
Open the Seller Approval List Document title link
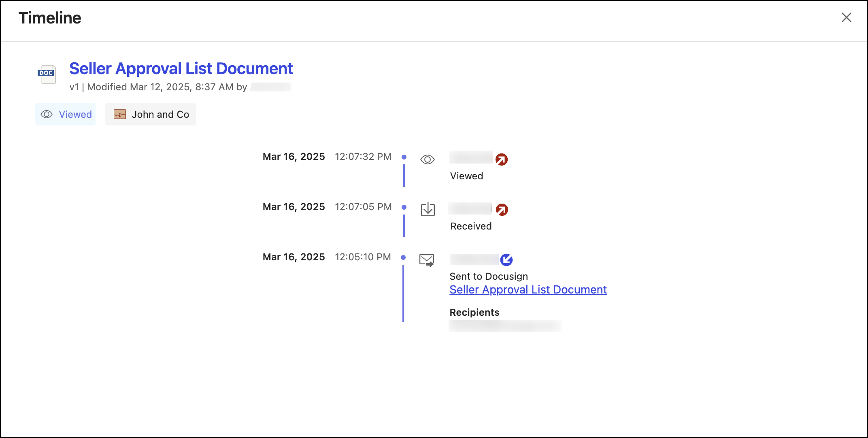[x=181, y=68]
